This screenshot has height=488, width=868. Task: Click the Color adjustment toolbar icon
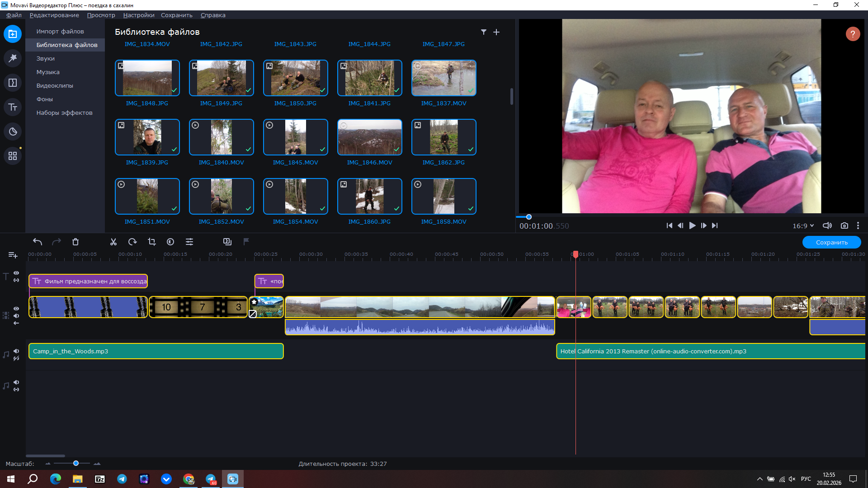(x=170, y=242)
